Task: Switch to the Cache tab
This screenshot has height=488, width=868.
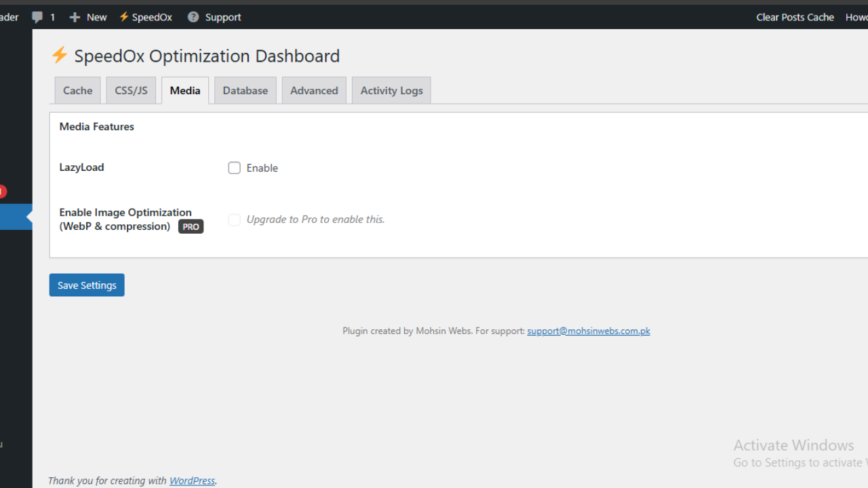Action: (78, 90)
